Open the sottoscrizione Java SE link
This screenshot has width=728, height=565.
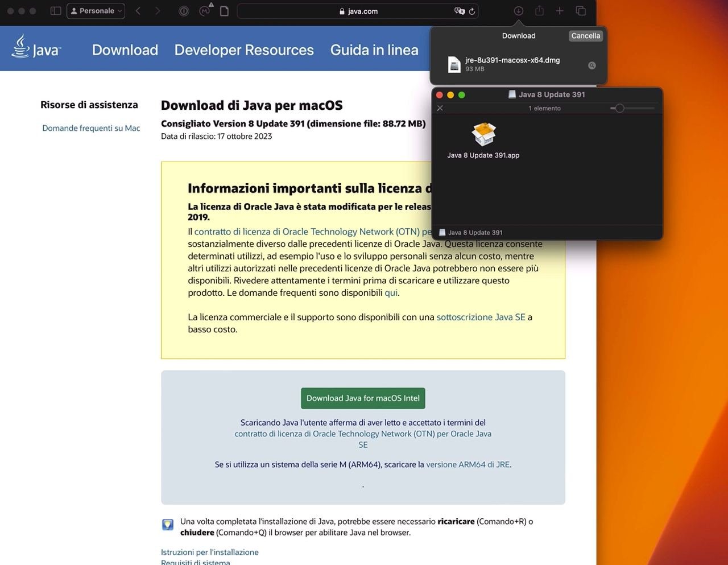click(481, 317)
